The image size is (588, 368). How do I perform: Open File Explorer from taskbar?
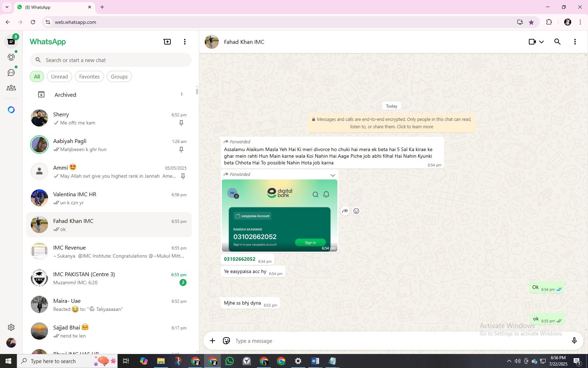coord(161,361)
